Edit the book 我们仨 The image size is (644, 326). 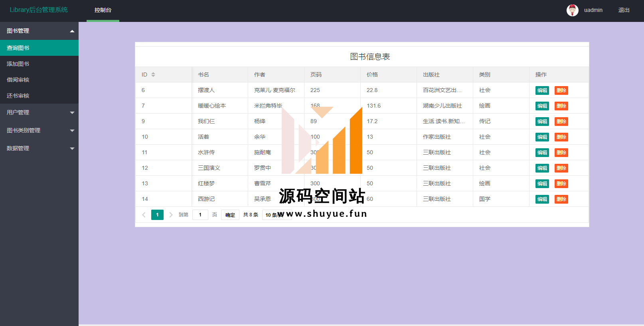click(542, 122)
